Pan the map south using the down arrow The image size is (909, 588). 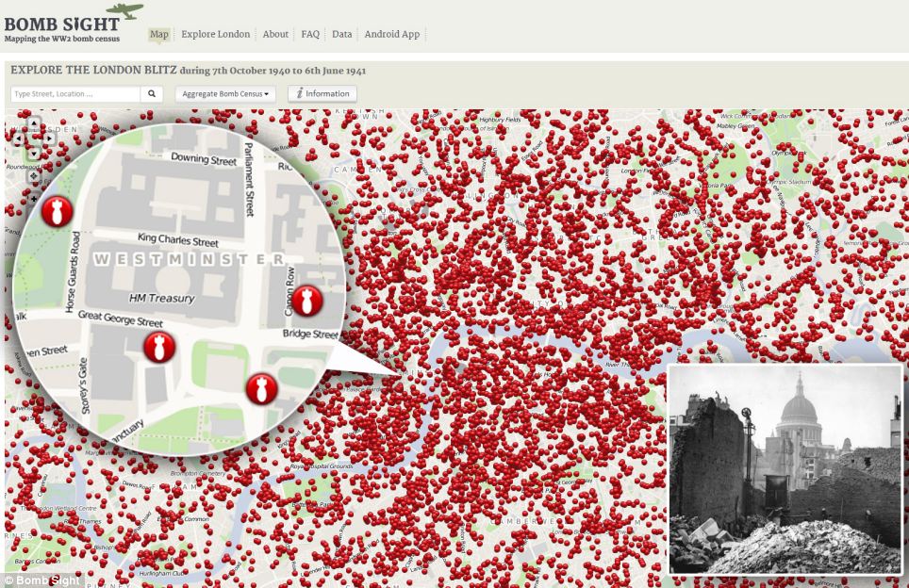point(34,154)
